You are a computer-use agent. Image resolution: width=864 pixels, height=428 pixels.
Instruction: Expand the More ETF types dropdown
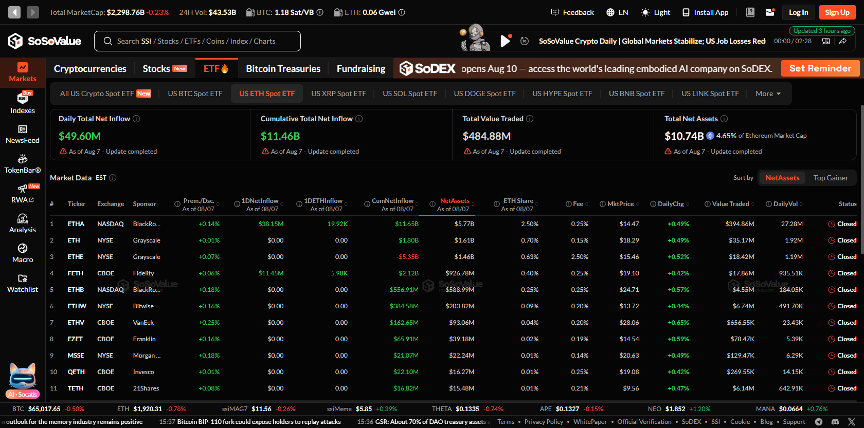(x=768, y=94)
